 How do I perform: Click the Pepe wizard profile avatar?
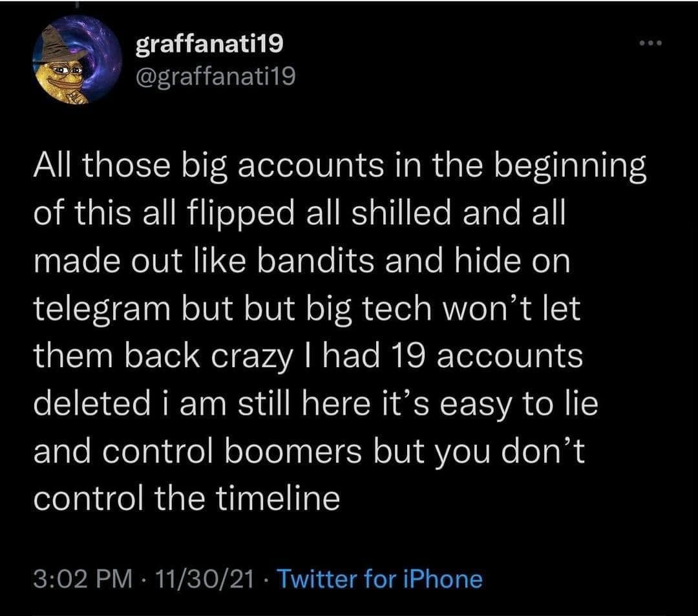tap(78, 60)
